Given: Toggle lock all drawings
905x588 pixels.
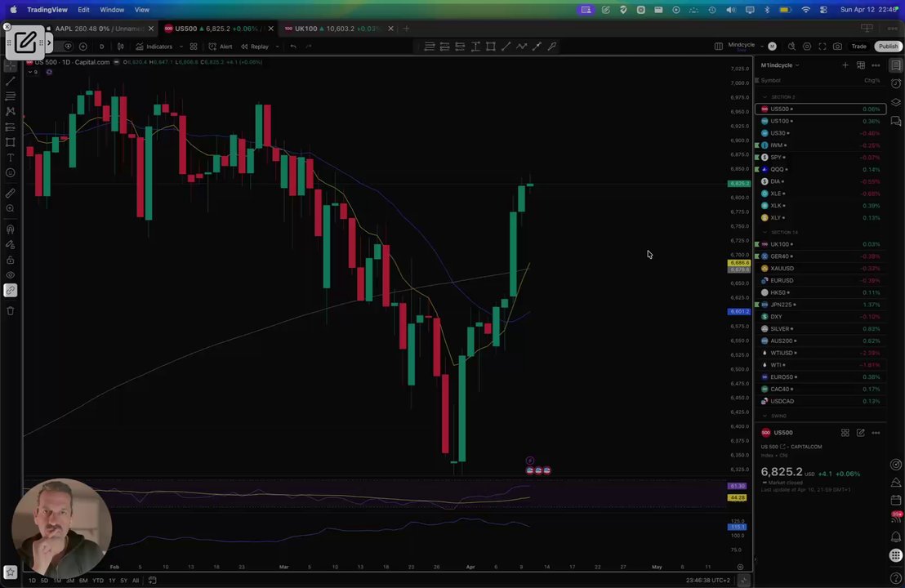Looking at the screenshot, I should coord(11,261).
